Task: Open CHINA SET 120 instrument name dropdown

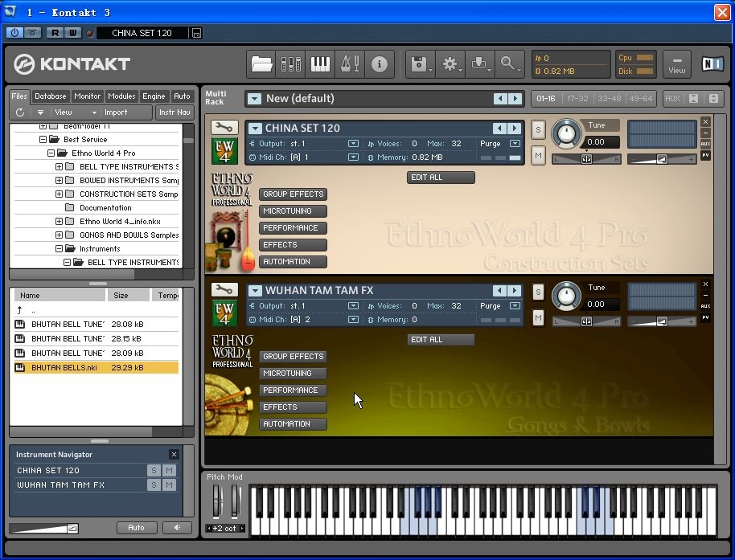Action: [x=255, y=128]
